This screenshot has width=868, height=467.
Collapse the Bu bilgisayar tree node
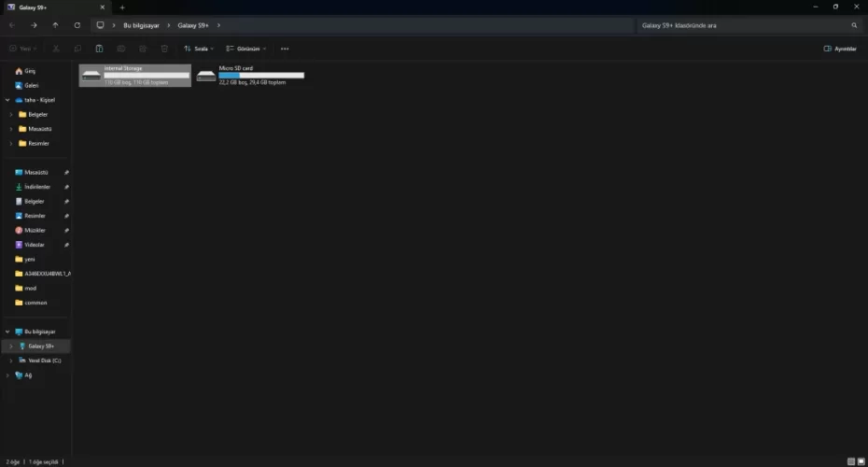pos(7,332)
